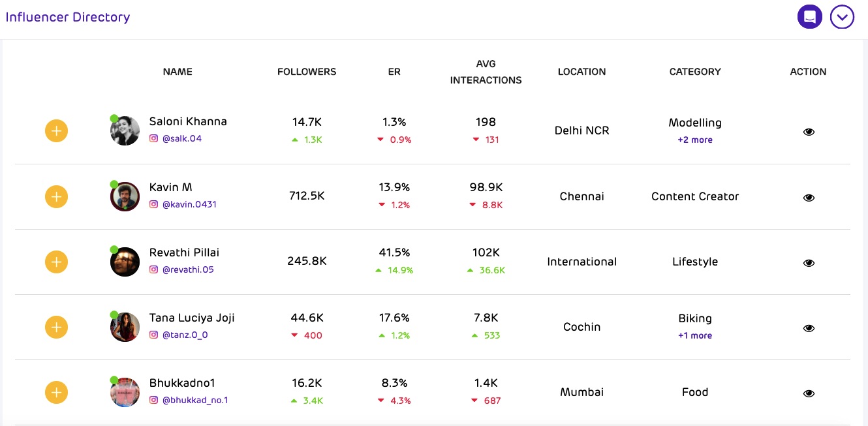
Task: Expand the circled chevron-down menu at top
Action: [x=842, y=17]
